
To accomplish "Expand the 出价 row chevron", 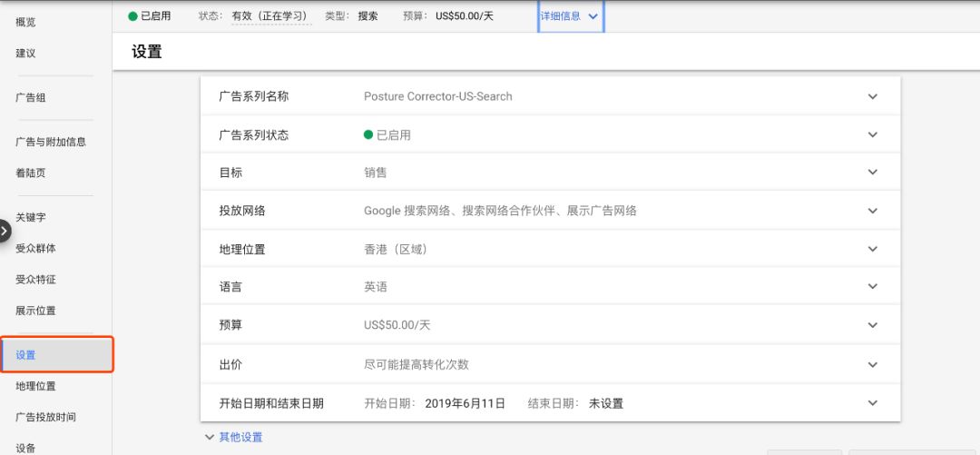I will [873, 364].
